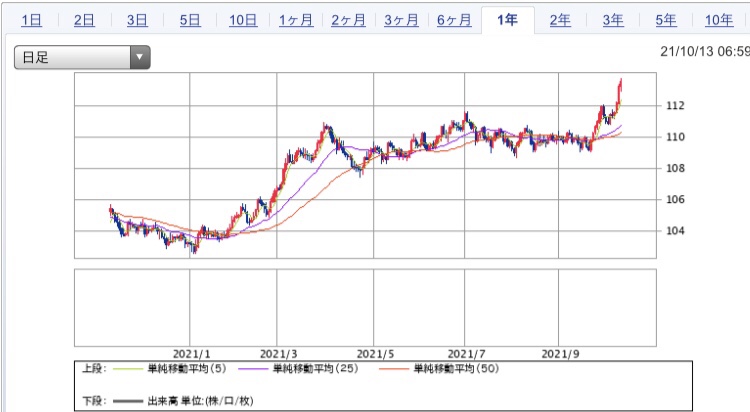Click the 108 price axis label

coord(675,168)
